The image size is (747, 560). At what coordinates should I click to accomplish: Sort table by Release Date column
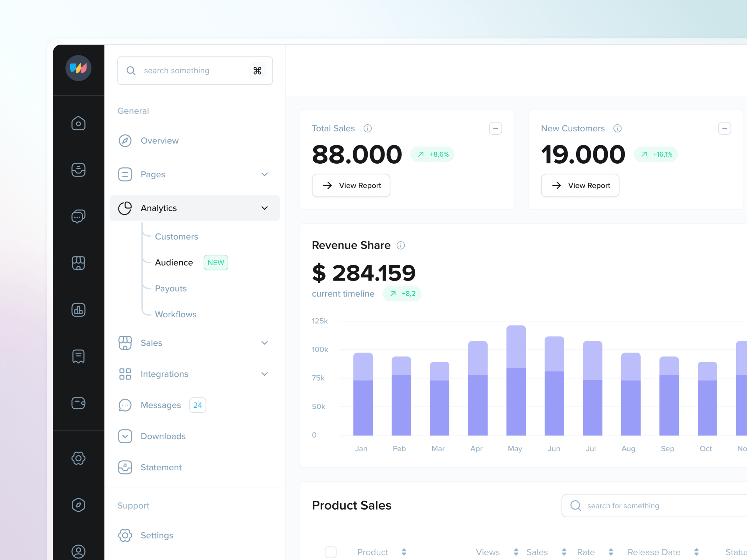point(696,552)
